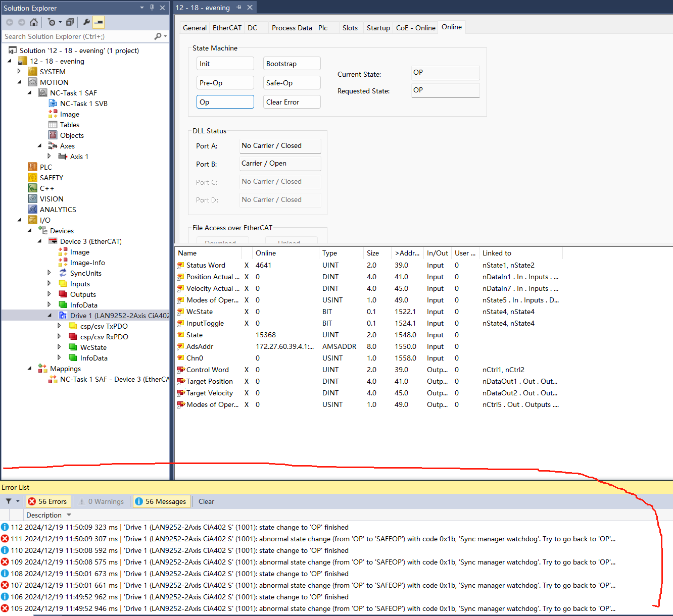This screenshot has height=616, width=673.
Task: Select the 'Position Actual' variable row
Action: coord(368,277)
